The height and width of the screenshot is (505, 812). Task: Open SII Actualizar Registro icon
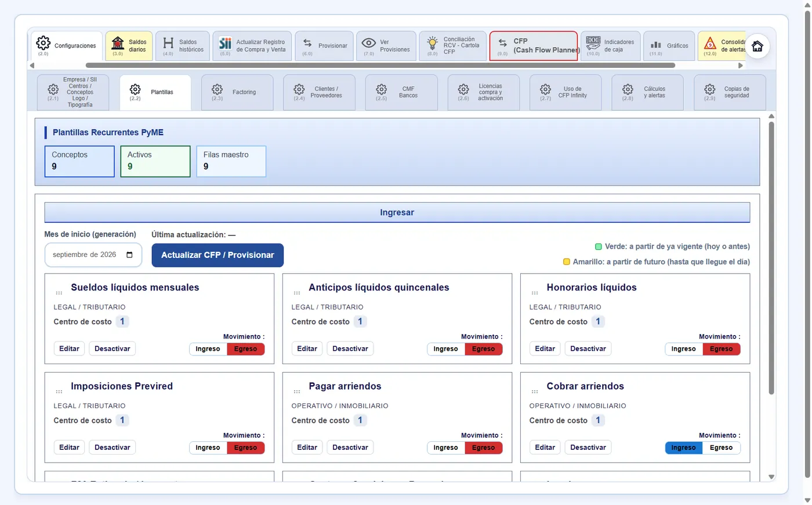tap(225, 43)
